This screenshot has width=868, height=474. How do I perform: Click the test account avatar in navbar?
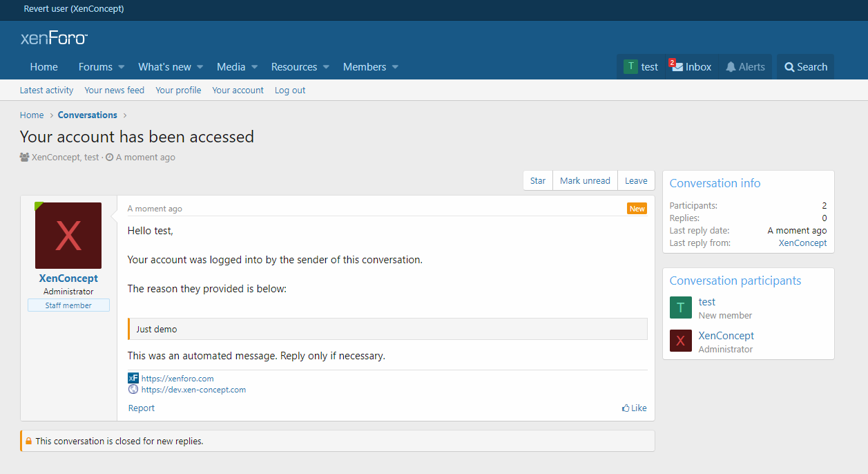click(x=630, y=67)
